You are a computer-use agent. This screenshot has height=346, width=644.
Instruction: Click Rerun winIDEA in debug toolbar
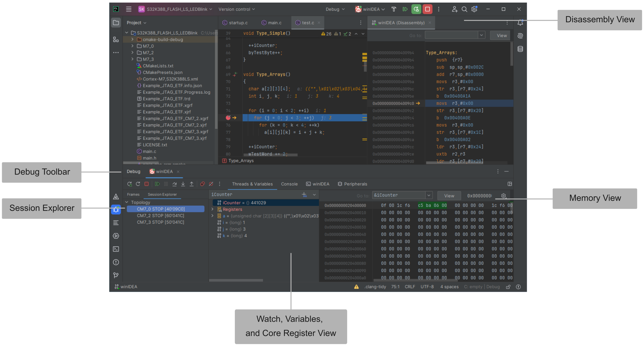(129, 184)
